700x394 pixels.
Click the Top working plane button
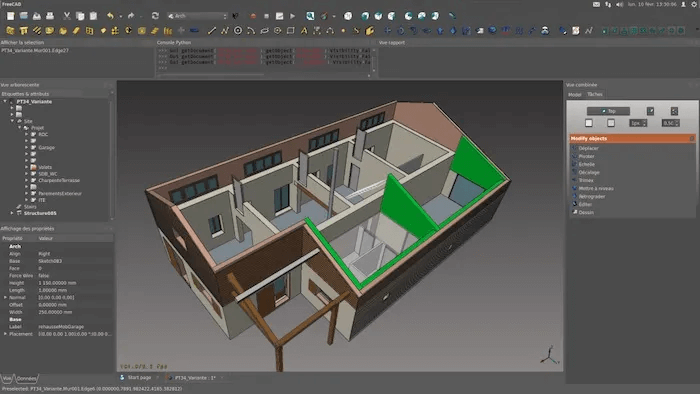pos(608,111)
